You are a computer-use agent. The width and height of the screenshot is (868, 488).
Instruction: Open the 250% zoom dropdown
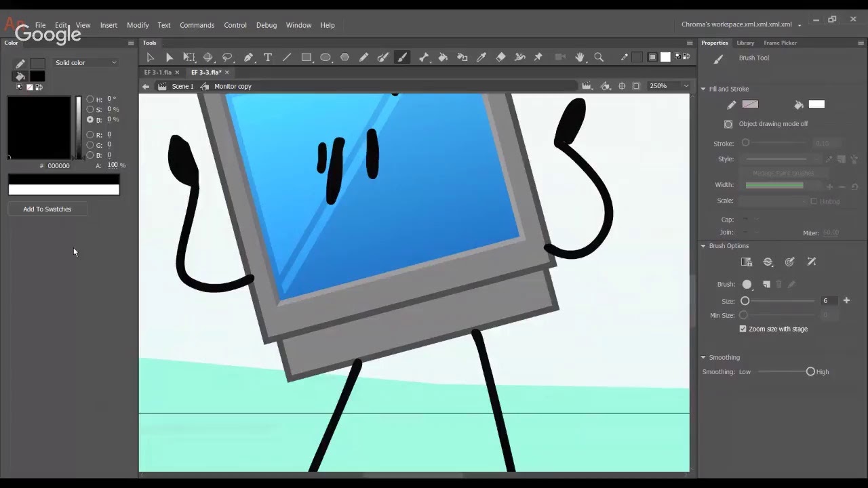[x=686, y=86]
